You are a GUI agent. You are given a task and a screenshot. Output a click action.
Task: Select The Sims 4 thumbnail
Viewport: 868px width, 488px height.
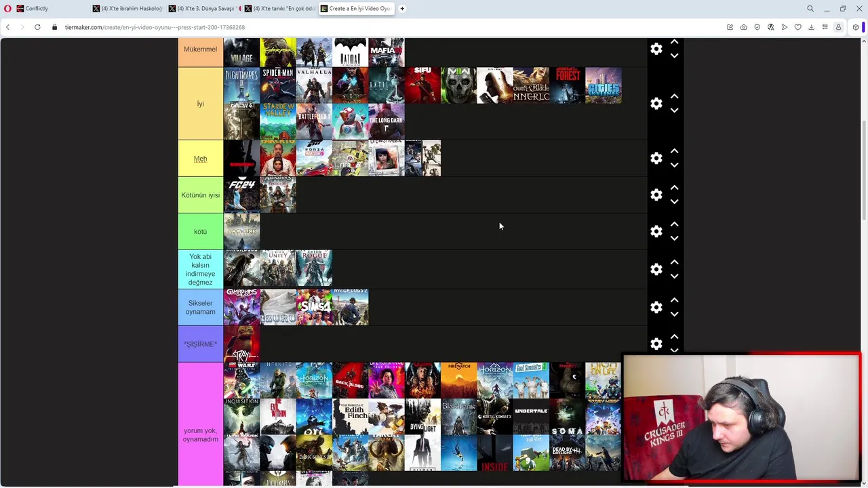[314, 307]
